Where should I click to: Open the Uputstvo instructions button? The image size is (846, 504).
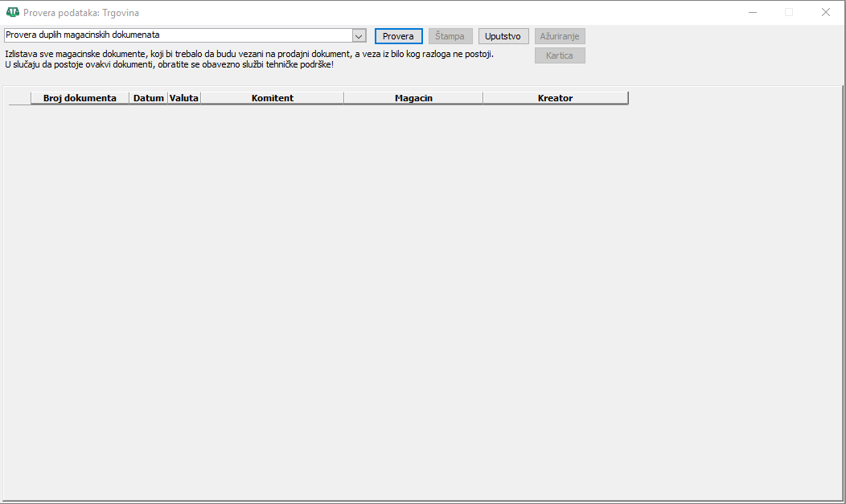point(503,36)
